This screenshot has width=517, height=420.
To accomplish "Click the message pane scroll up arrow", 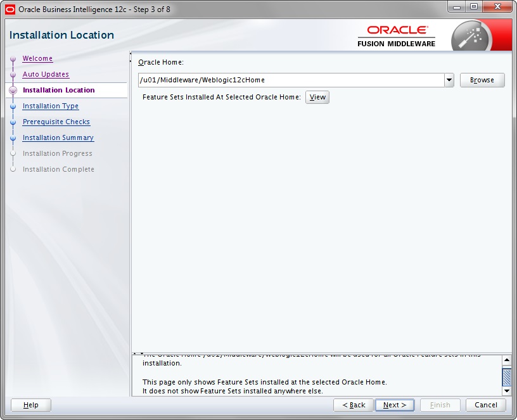I will tap(507, 360).
